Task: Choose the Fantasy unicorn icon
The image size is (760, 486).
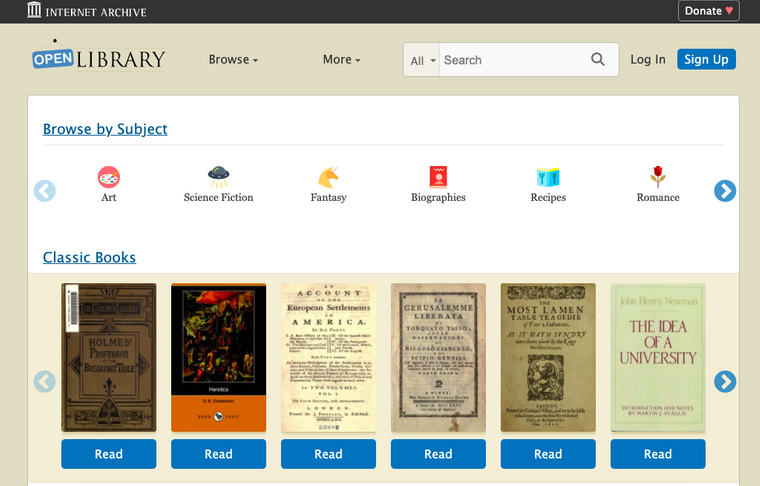Action: coord(329,177)
